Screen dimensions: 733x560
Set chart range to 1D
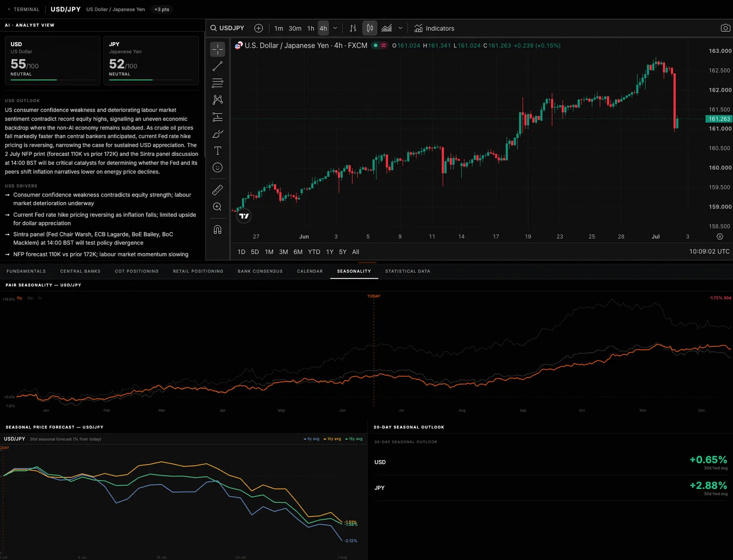coord(241,252)
